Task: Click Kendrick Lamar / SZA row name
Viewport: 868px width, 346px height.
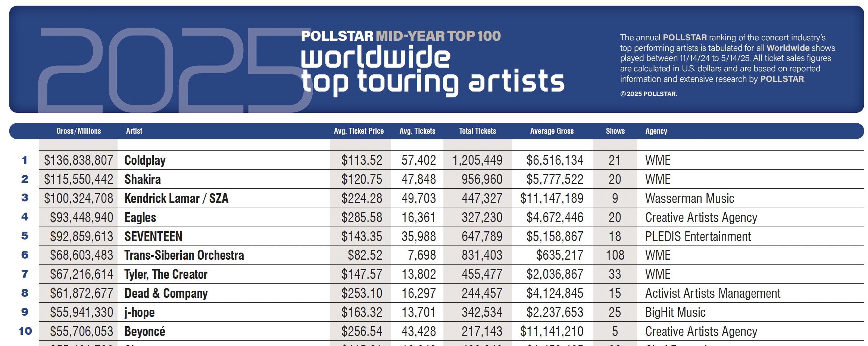Action: coord(176,198)
